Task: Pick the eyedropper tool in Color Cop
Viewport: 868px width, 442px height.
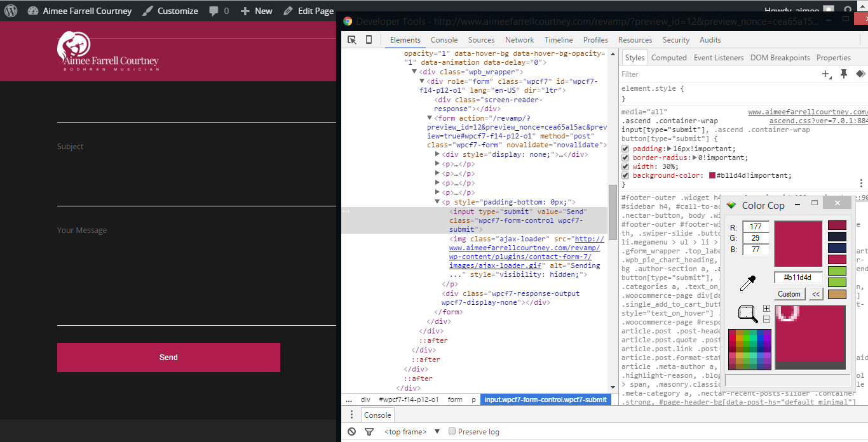Action: pos(748,283)
